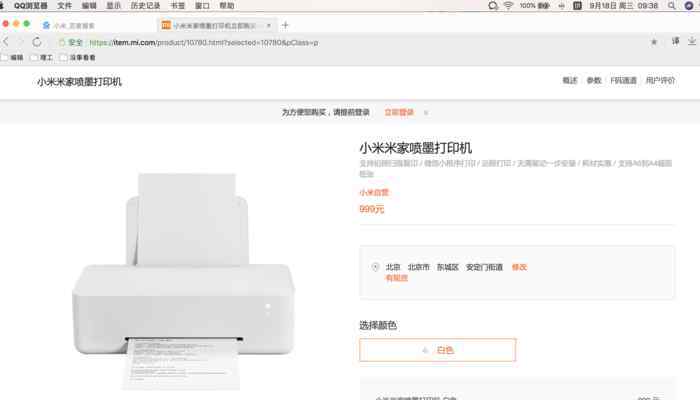Dismiss the login prompt banner
Screen dimensions: 700x400
pyautogui.click(x=426, y=112)
